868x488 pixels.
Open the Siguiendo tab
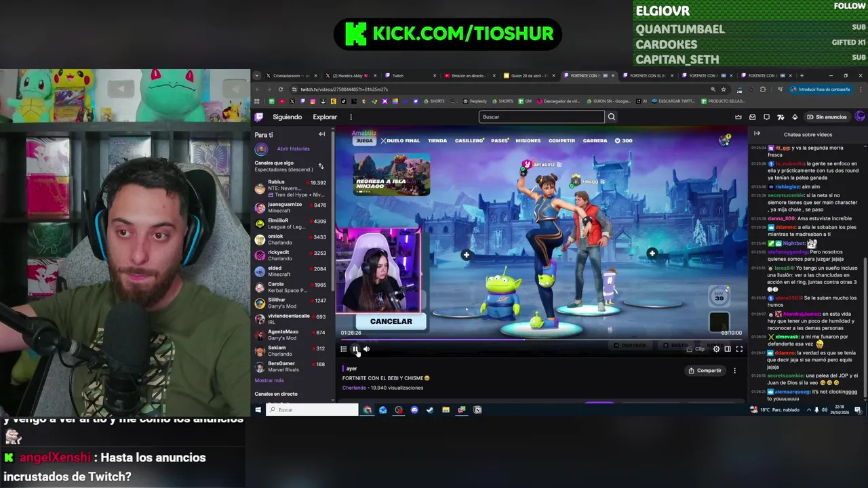point(288,117)
